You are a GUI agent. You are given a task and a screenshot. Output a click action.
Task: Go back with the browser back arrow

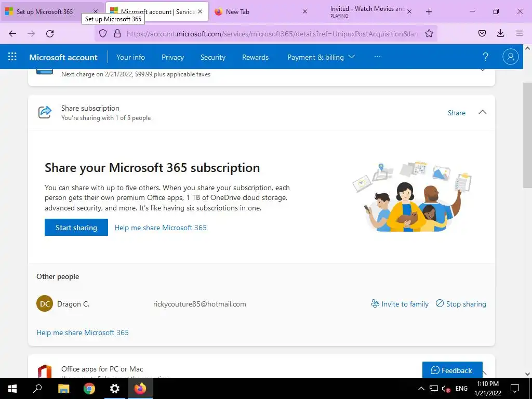tap(12, 33)
